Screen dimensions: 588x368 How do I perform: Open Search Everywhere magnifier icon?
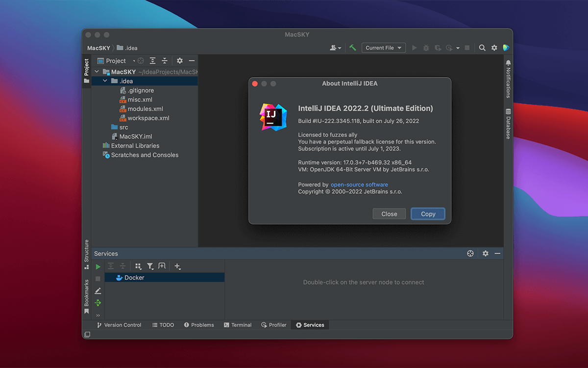point(482,48)
